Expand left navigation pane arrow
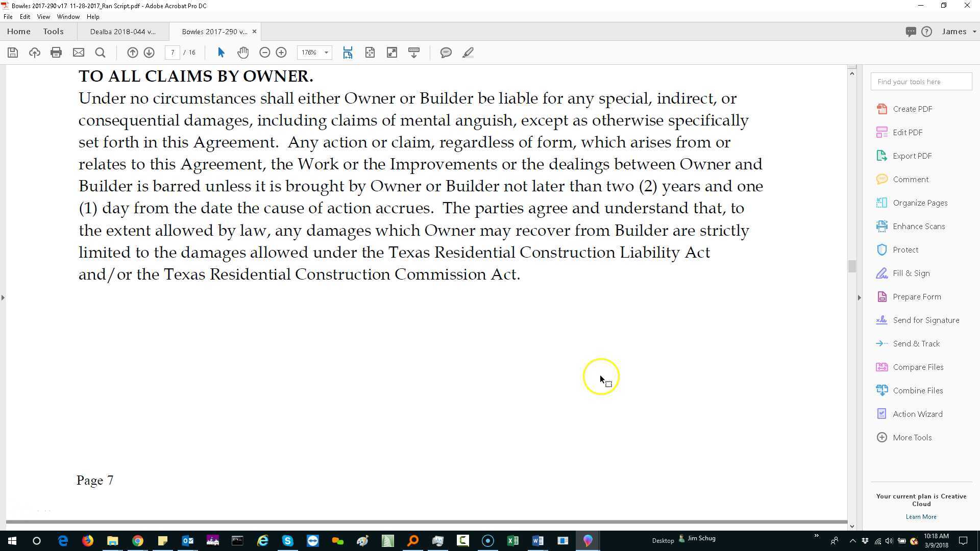Viewport: 980px width, 551px height. (3, 297)
